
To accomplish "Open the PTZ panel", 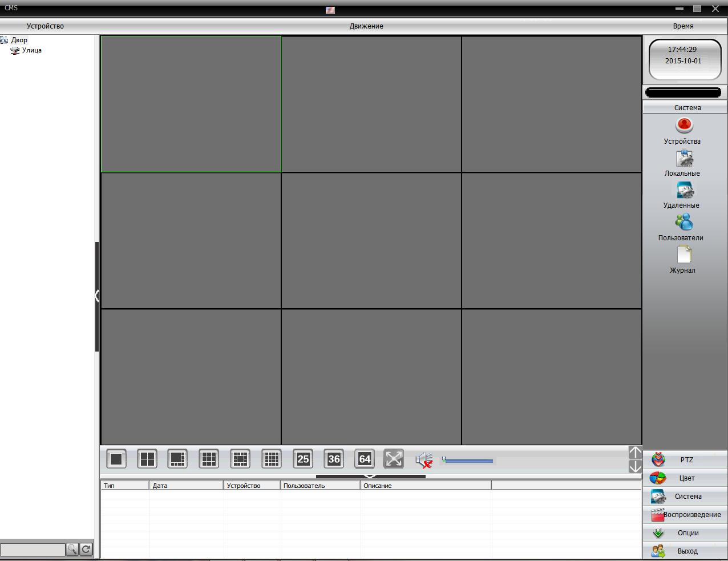I will (x=685, y=460).
